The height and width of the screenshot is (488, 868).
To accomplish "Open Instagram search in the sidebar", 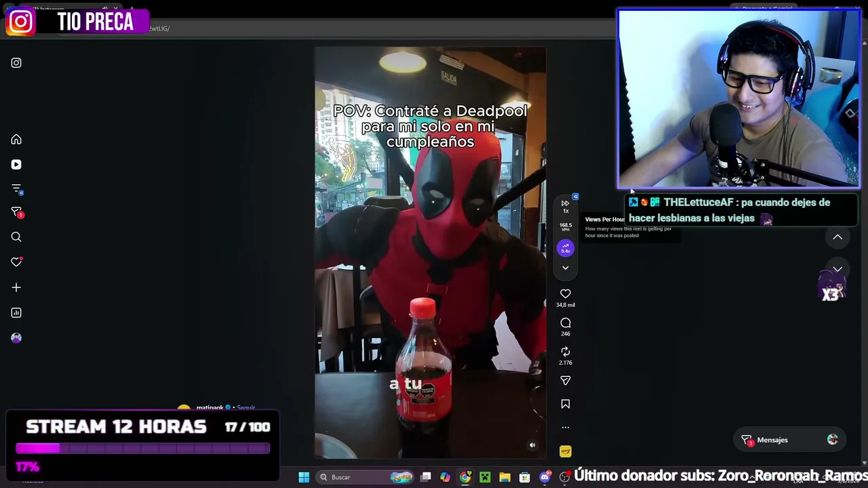I will [x=16, y=237].
